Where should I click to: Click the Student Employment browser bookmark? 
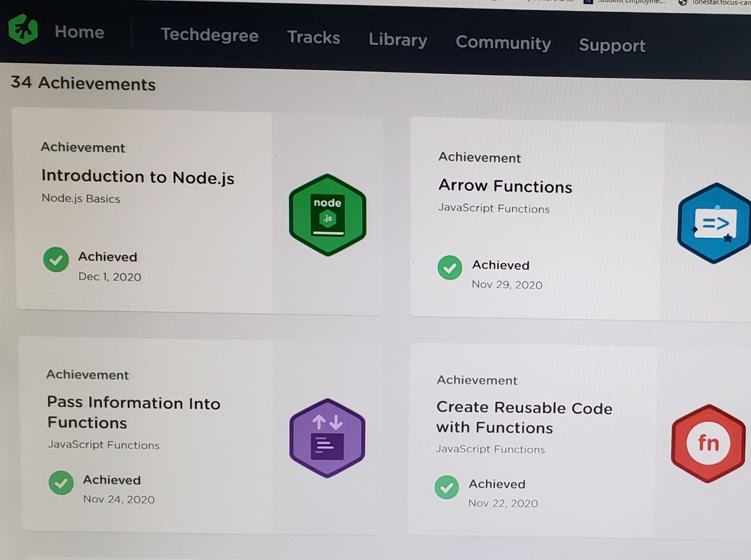[624, 2]
